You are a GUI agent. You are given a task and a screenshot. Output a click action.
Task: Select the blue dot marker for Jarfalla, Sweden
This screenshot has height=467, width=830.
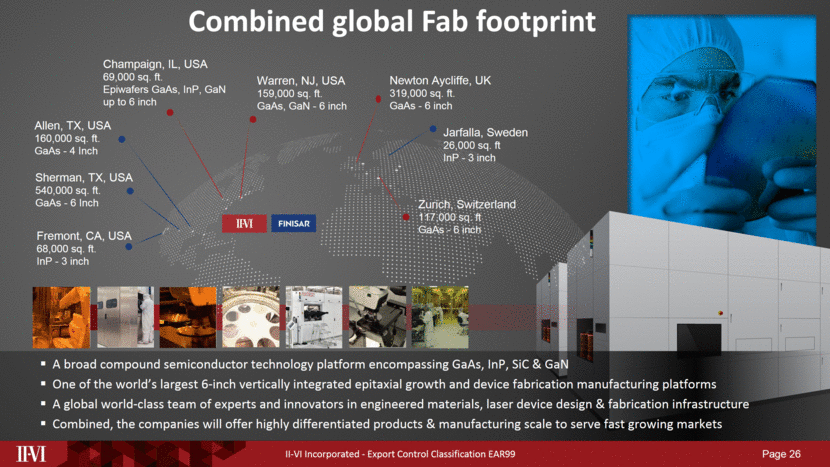click(x=432, y=130)
